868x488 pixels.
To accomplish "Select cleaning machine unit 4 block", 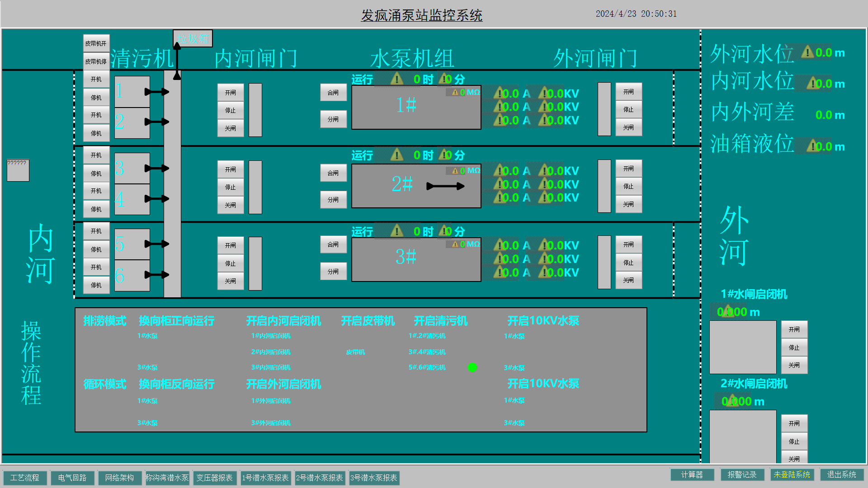I will point(132,199).
